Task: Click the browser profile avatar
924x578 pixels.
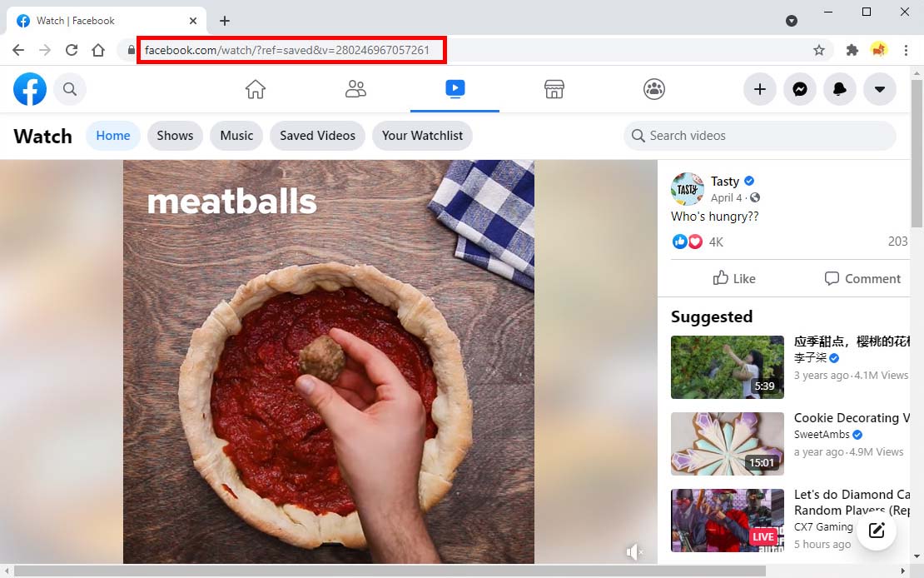Action: [x=879, y=50]
